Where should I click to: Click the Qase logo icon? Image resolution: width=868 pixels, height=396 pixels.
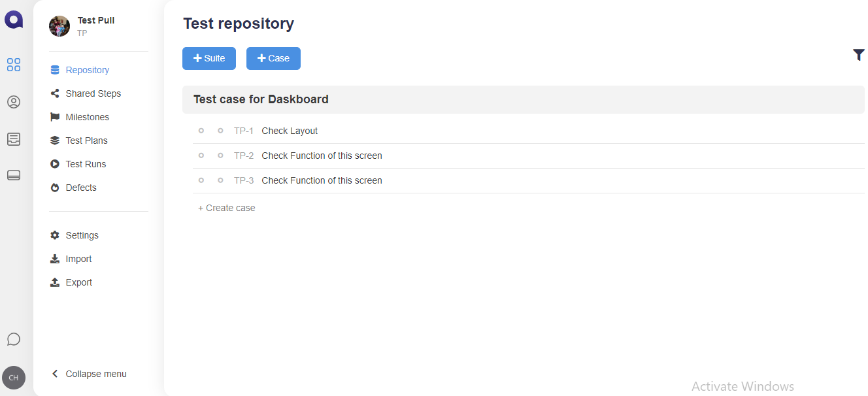tap(14, 20)
